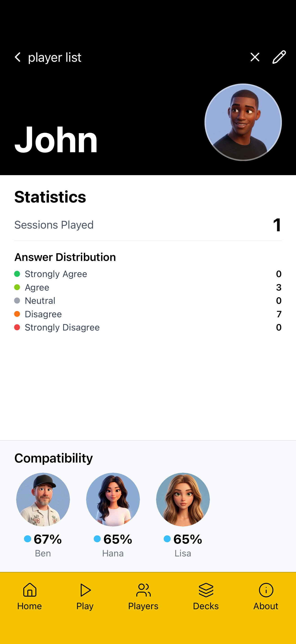Screen dimensions: 296x644
Task: Tap John's profile avatar picture
Action: coord(243,122)
